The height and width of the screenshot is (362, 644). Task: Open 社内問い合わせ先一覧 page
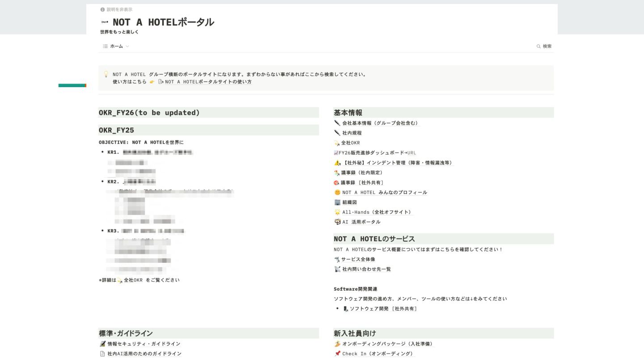pos(366,269)
